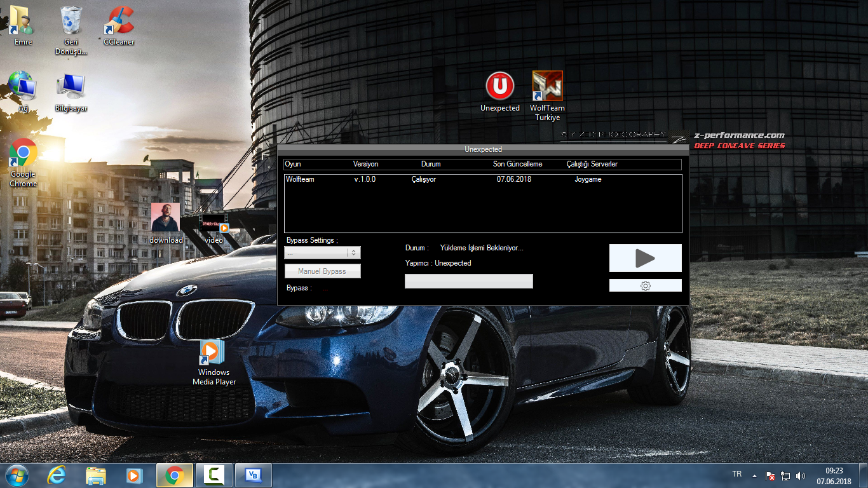Open Internet Explorer from the taskbar
The height and width of the screenshot is (488, 868).
coord(57,475)
